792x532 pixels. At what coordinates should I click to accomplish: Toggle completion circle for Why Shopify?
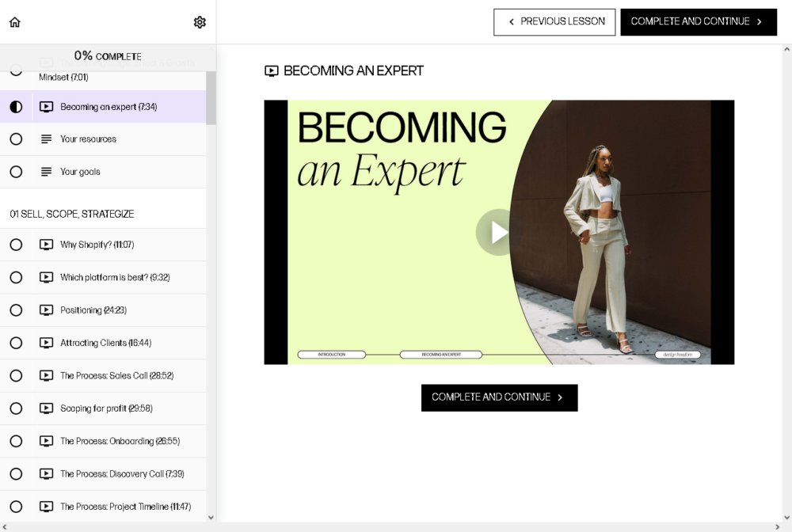point(16,245)
